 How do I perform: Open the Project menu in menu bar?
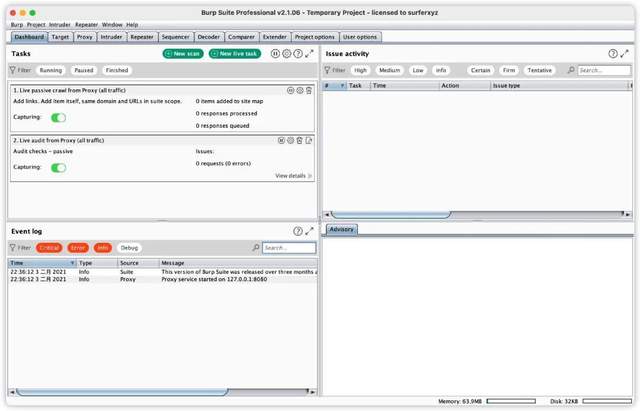(x=36, y=24)
